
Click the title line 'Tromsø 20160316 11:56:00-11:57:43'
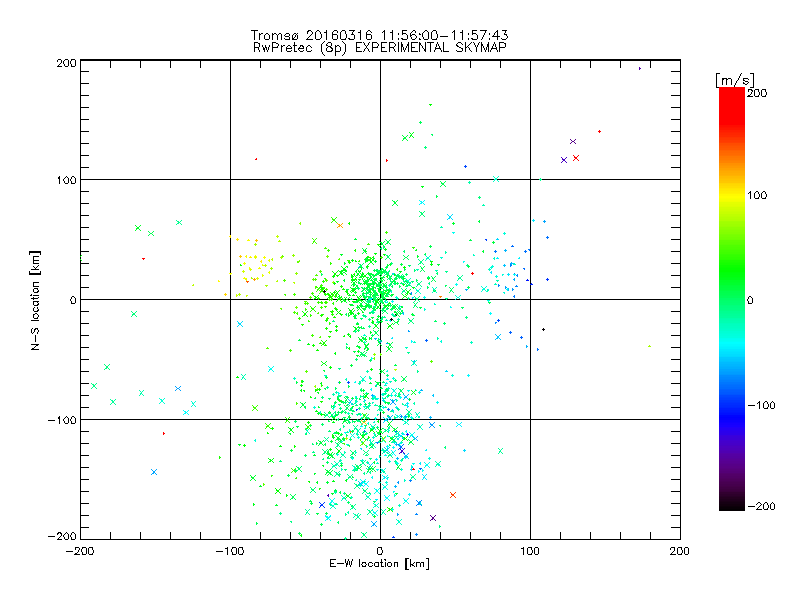click(x=379, y=35)
